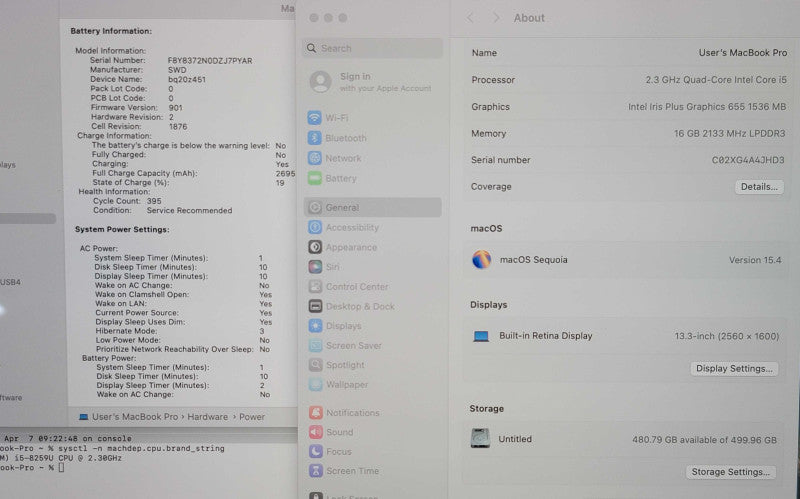Click laptop icon in System Information path bar
The height and width of the screenshot is (499, 800).
pyautogui.click(x=84, y=417)
